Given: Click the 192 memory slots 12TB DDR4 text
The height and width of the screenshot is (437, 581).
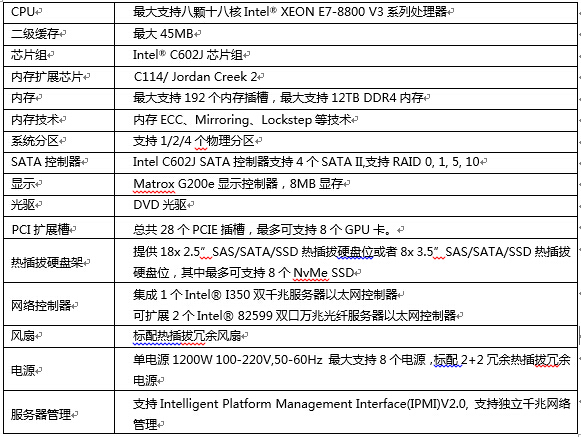Looking at the screenshot, I should pyautogui.click(x=278, y=98).
